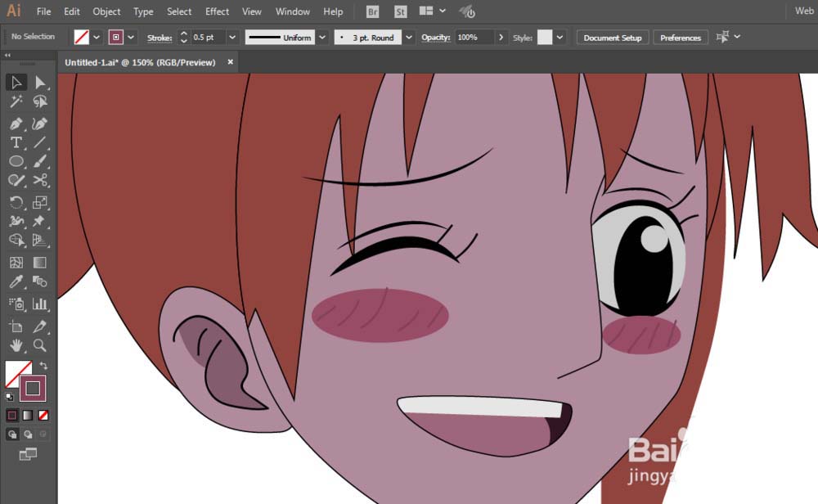
Task: Choose the Magic Wand tool
Action: 16,101
